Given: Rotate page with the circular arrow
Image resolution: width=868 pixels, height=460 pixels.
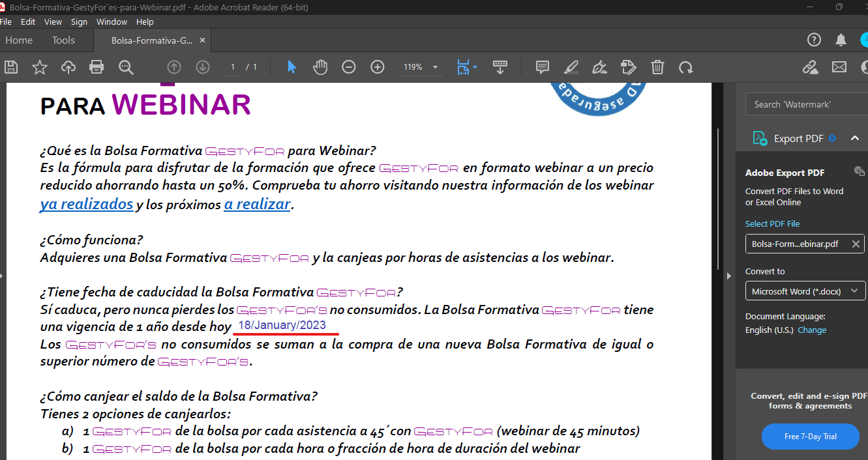Looking at the screenshot, I should [x=685, y=67].
